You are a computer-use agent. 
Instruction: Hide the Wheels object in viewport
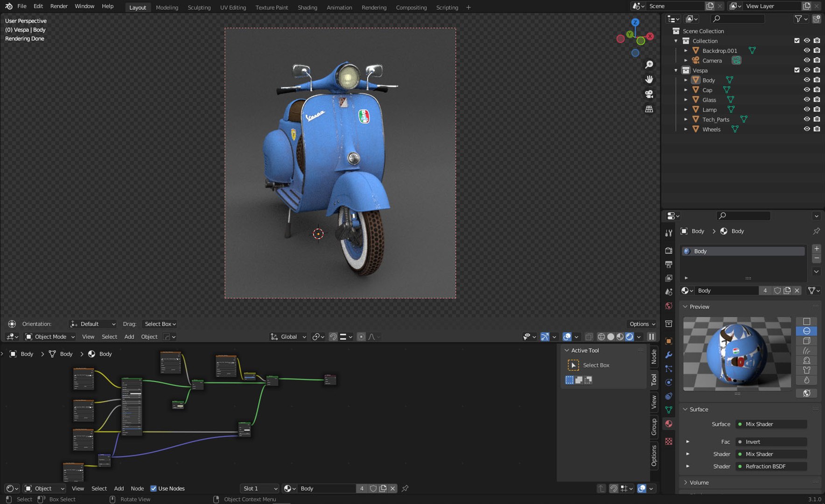(807, 129)
